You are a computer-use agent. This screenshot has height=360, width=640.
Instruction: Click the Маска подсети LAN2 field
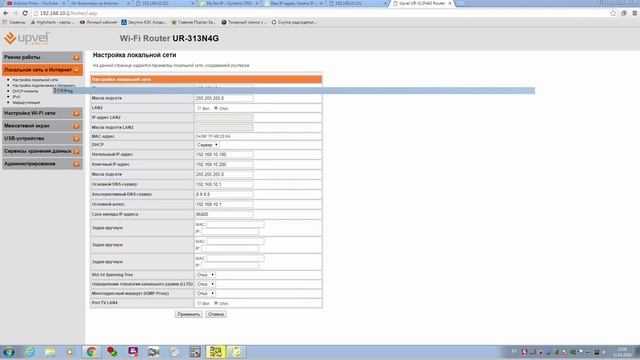[x=224, y=127]
